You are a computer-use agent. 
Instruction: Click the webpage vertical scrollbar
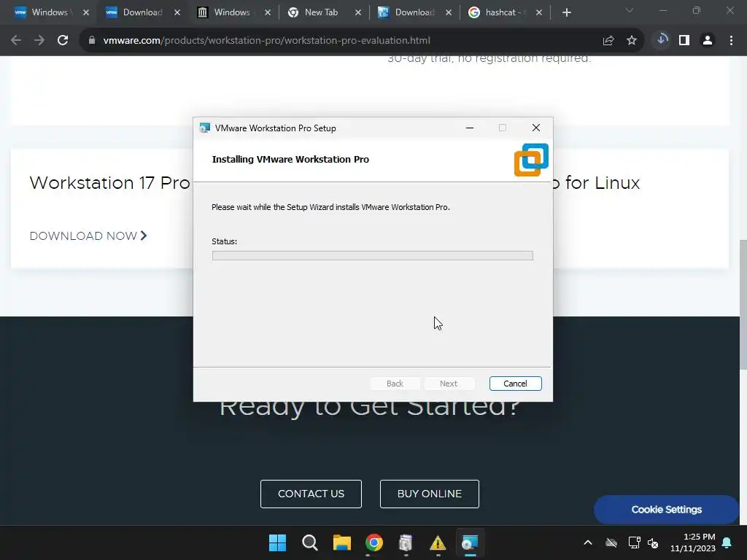[743, 304]
